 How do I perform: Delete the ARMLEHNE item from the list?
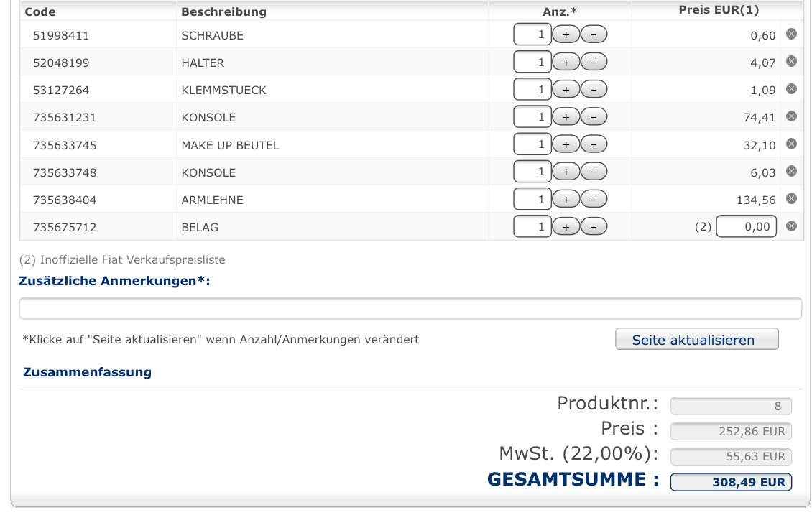tap(791, 198)
